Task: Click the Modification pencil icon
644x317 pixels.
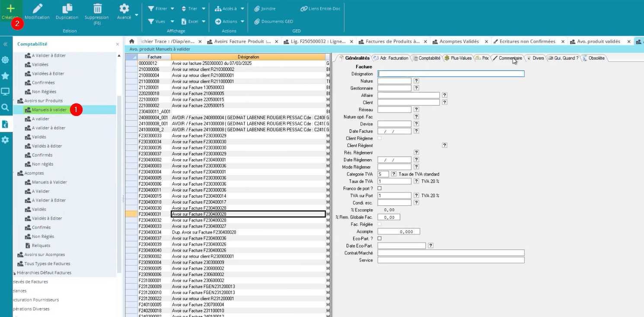Action: coord(38,8)
